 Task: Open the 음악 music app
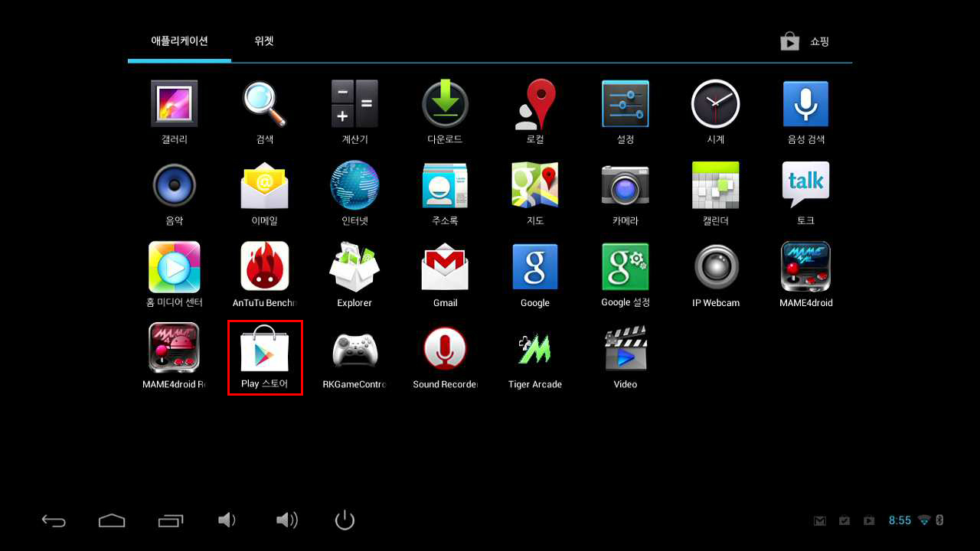click(175, 193)
